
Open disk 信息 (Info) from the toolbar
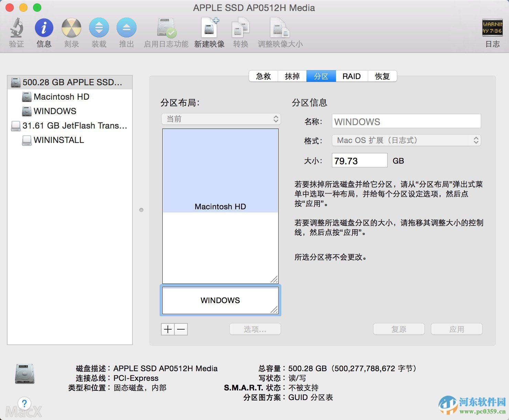(44, 31)
